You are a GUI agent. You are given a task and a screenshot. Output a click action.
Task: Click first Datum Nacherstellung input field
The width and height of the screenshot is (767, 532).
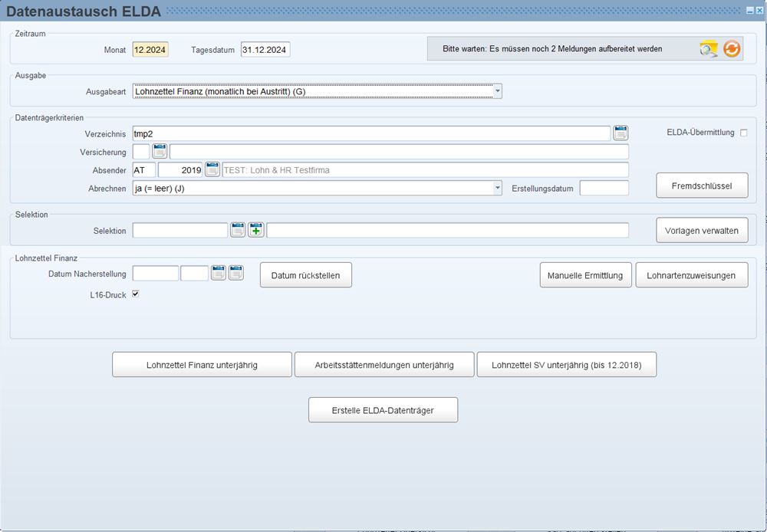click(156, 274)
